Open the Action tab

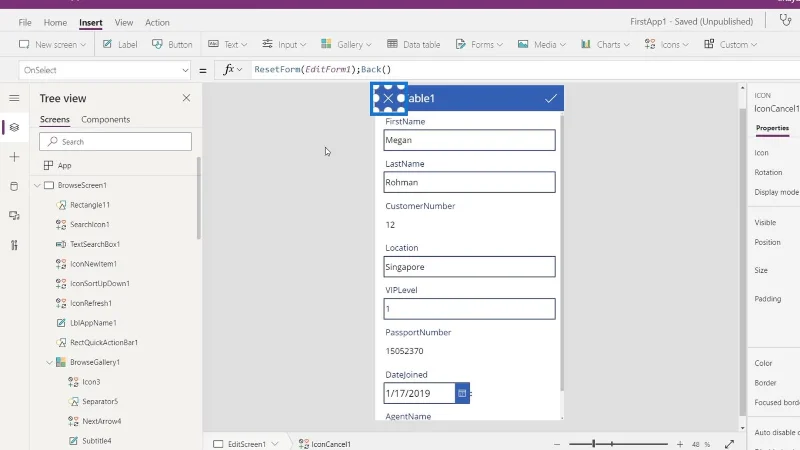(x=157, y=22)
